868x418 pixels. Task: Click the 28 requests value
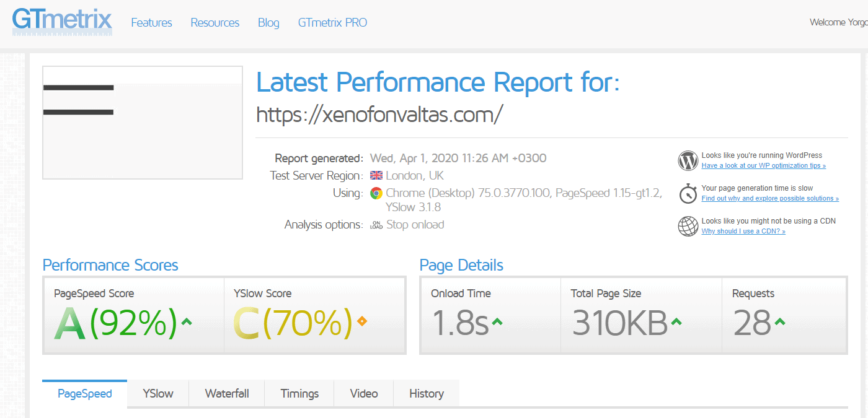(751, 323)
